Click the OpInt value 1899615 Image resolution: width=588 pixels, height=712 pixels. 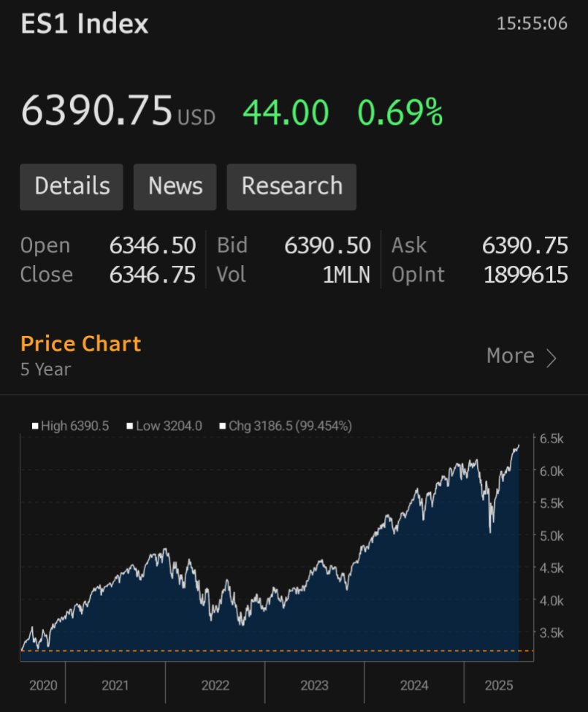[x=527, y=275]
